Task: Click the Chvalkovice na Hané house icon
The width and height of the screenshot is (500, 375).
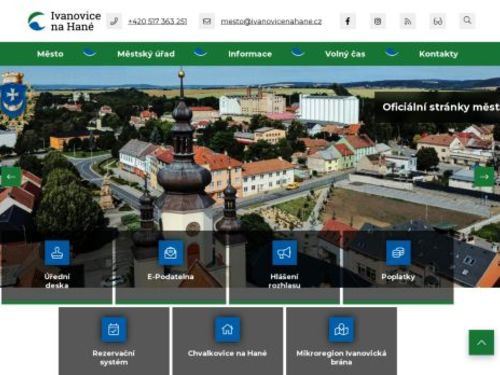Action: (x=227, y=330)
